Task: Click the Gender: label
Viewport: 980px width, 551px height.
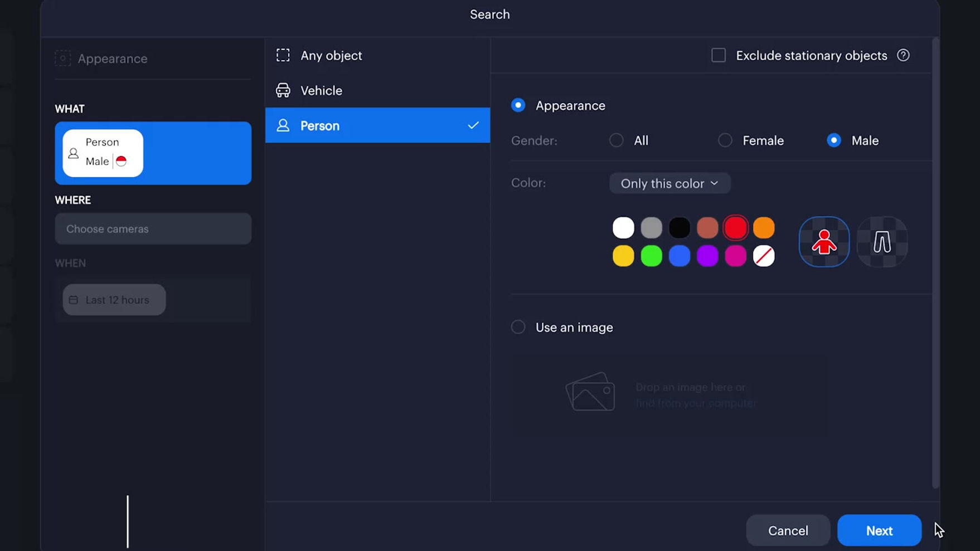Action: coord(534,140)
